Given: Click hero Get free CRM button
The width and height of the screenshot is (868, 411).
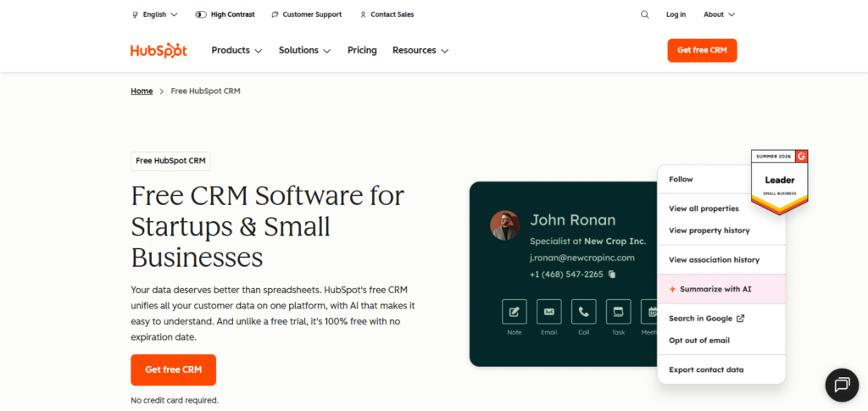Looking at the screenshot, I should (173, 370).
